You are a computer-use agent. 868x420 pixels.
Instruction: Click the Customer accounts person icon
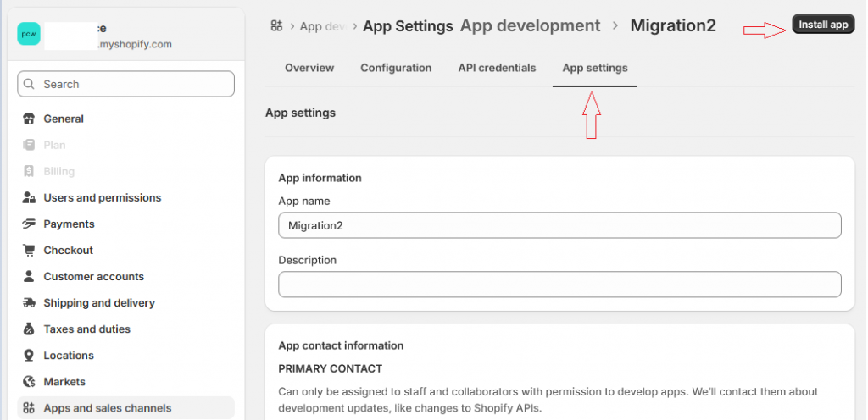[29, 276]
